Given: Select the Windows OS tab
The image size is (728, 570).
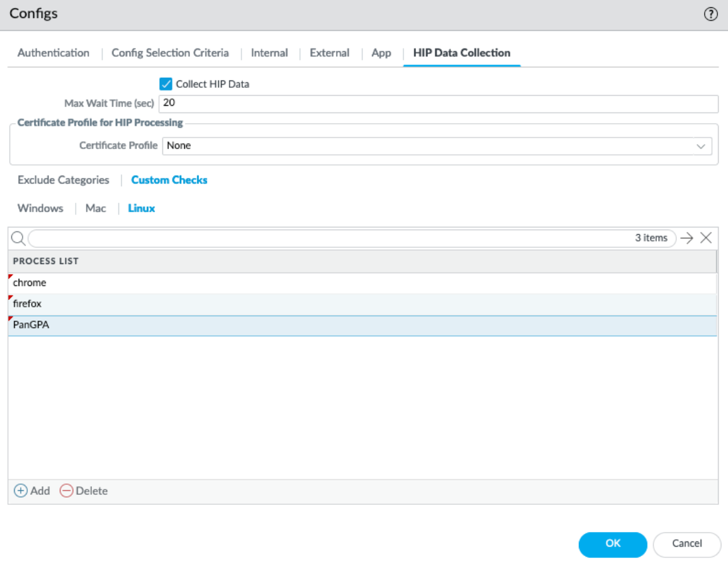Looking at the screenshot, I should (x=40, y=208).
